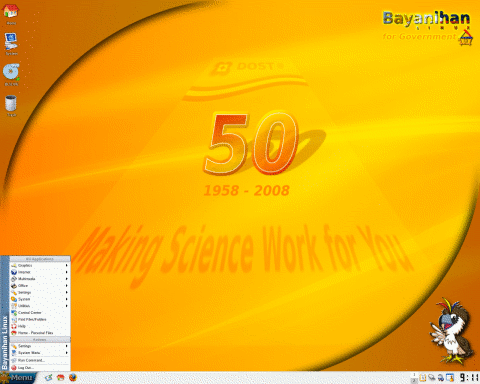The height and width of the screenshot is (384, 480).
Task: Open the clipboard tray icon
Action: (423, 378)
